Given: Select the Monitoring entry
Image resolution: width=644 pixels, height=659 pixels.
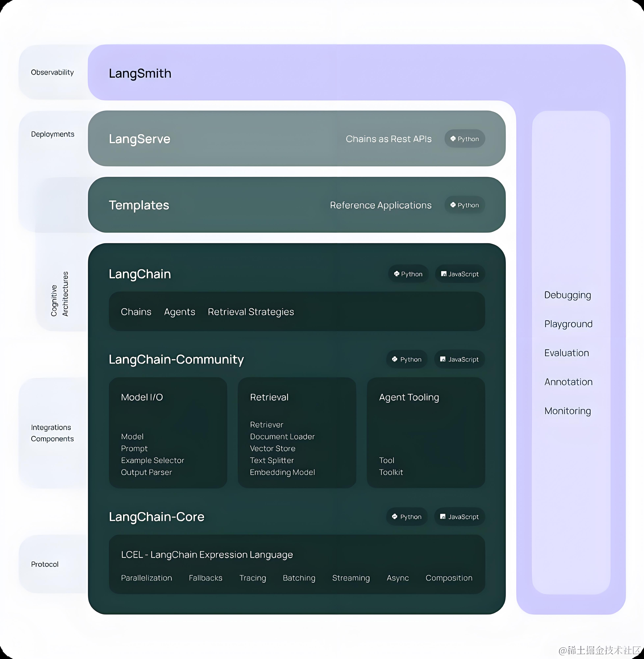Looking at the screenshot, I should coord(568,411).
